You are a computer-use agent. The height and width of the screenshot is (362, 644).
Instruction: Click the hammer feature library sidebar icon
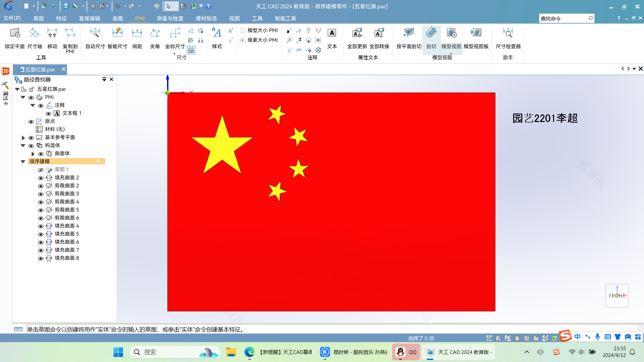(5, 85)
